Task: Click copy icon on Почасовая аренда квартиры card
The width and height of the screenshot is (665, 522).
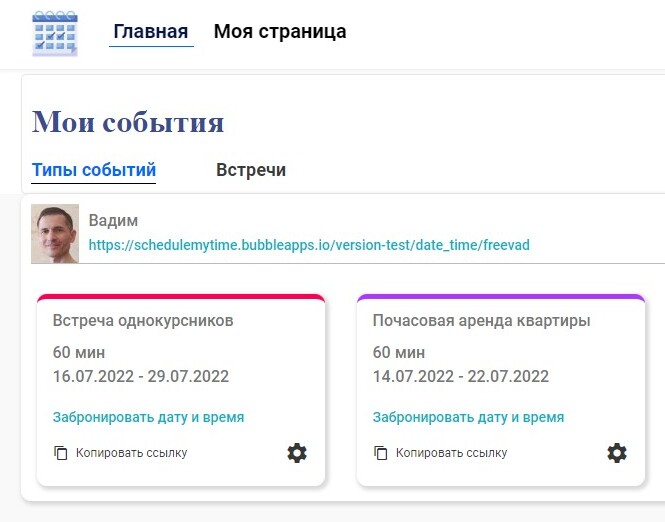Action: (x=381, y=453)
